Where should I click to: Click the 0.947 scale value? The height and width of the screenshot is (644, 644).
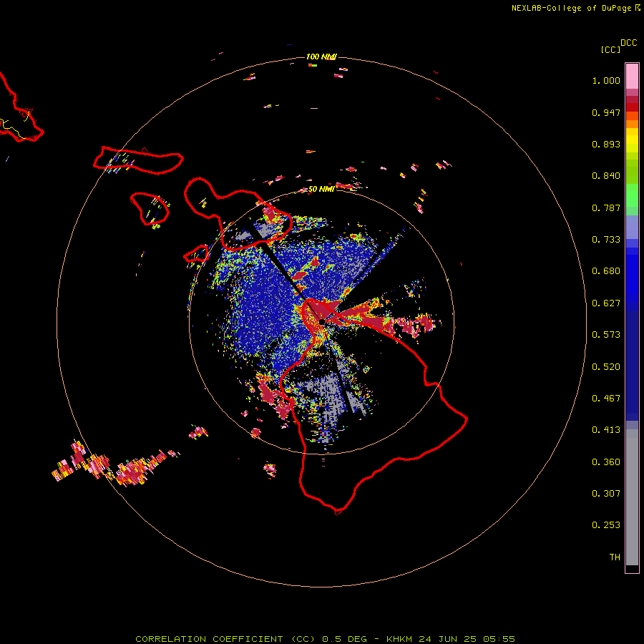(x=606, y=112)
